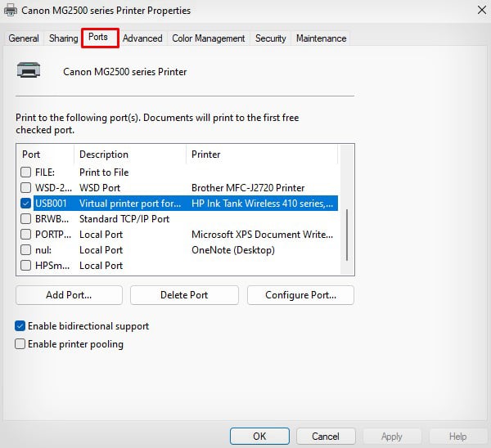Open the Security tab

coord(271,38)
